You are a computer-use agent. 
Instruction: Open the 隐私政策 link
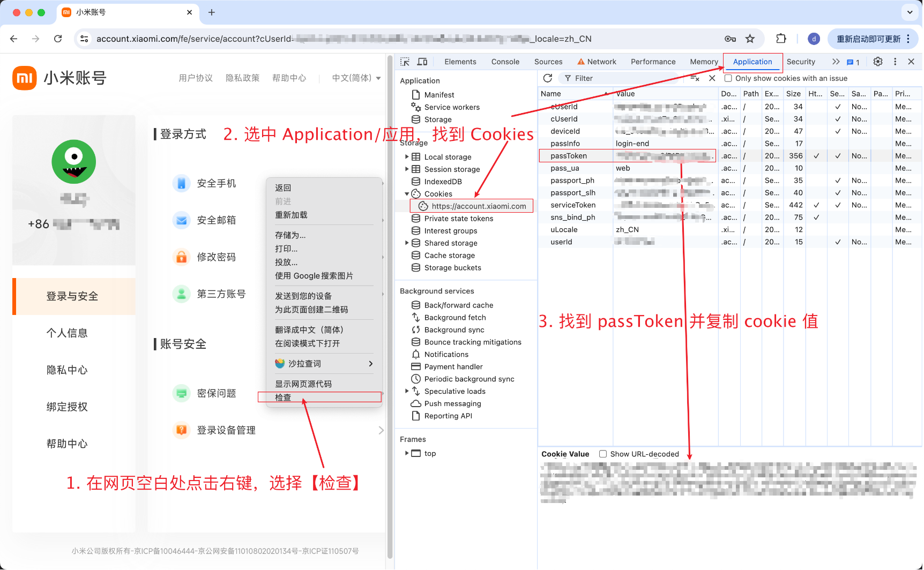pyautogui.click(x=242, y=78)
